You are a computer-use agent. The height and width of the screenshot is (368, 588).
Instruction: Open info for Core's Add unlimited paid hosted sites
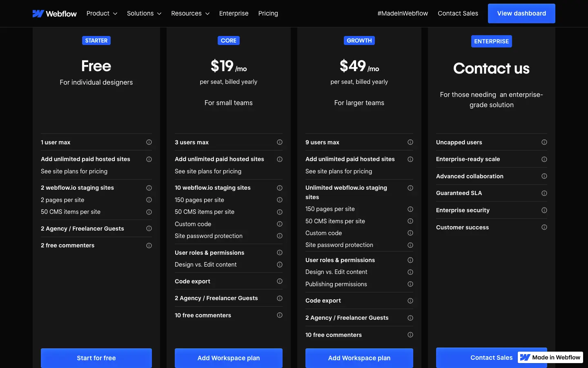tap(280, 159)
